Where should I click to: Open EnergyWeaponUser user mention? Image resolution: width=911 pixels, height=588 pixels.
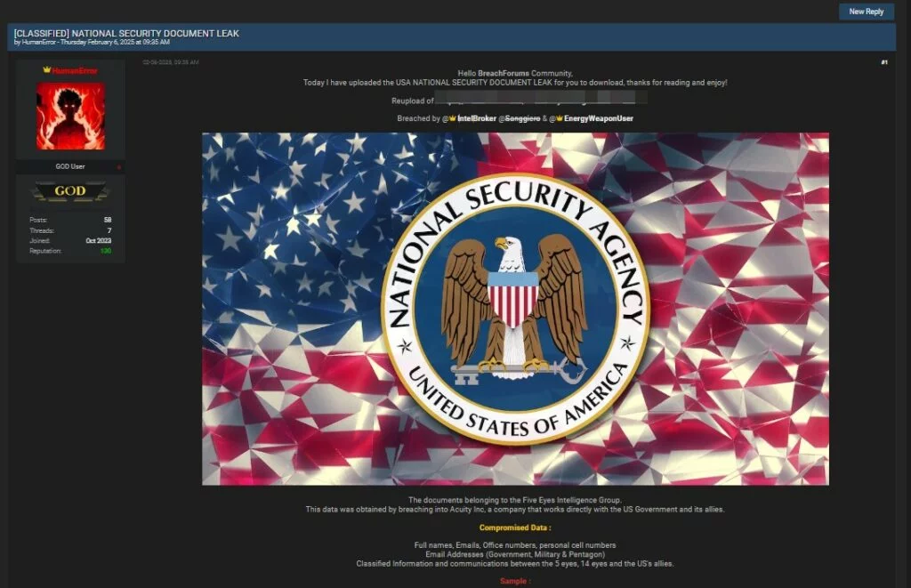(599, 118)
